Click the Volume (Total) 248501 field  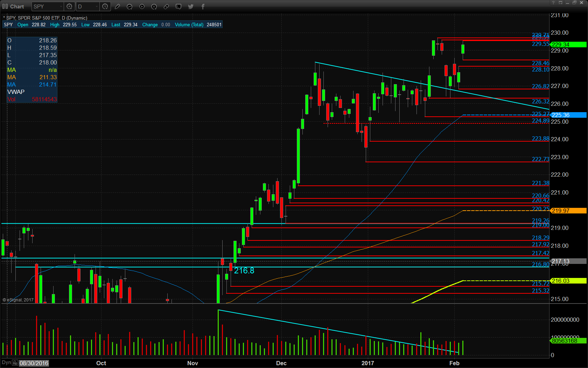tap(198, 25)
